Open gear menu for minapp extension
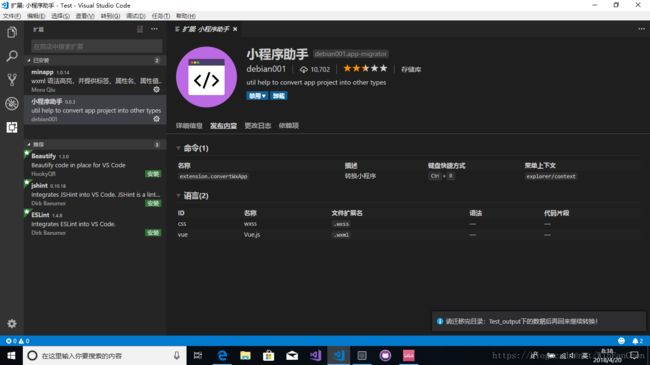The width and height of the screenshot is (650, 365). click(156, 90)
